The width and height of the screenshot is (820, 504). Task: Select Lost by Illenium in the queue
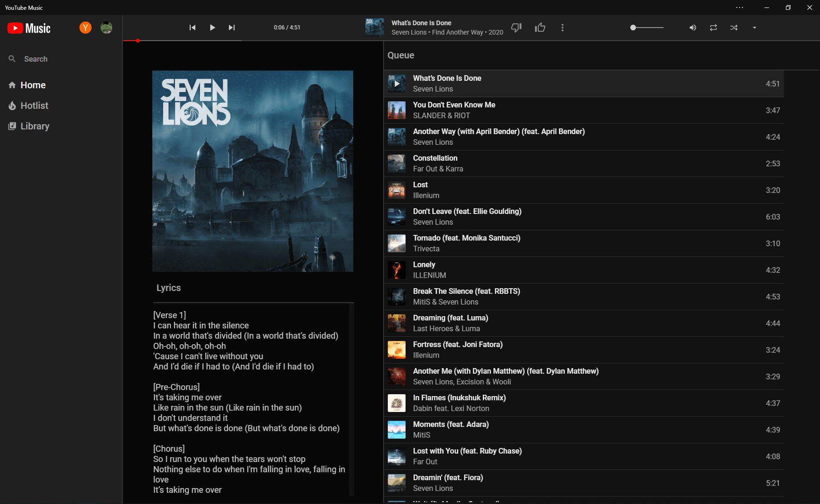(584, 190)
